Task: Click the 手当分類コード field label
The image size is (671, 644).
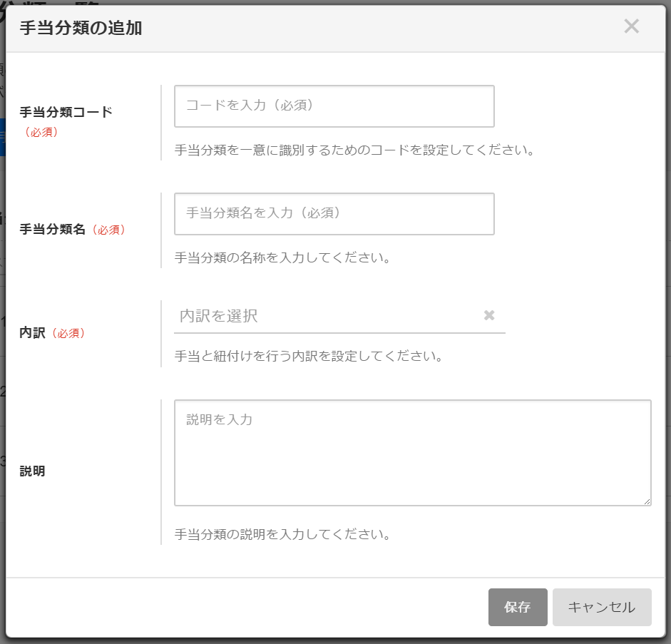Action: (x=66, y=112)
